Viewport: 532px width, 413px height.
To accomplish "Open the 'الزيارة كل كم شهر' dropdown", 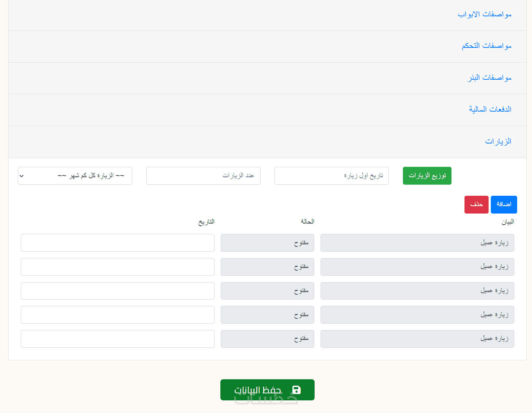I will 75,176.
